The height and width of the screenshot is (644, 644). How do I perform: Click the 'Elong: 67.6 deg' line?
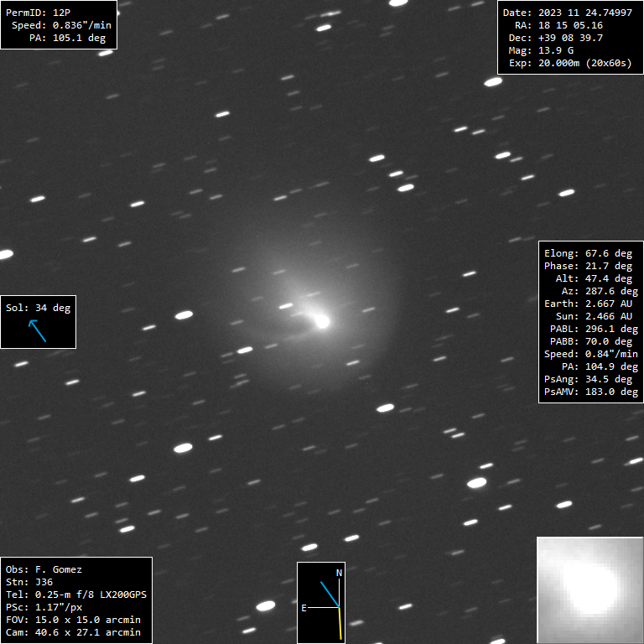(588, 253)
